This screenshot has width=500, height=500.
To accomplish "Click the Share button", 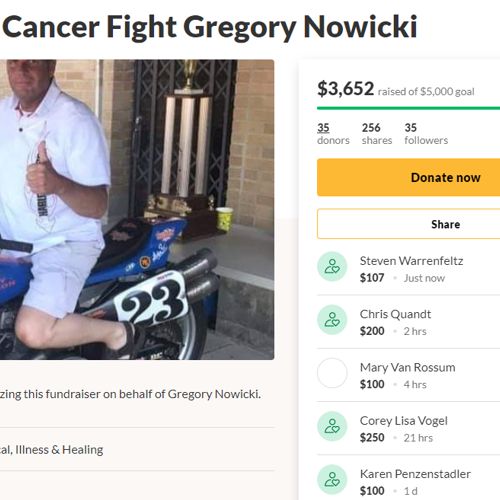I will (x=409, y=224).
